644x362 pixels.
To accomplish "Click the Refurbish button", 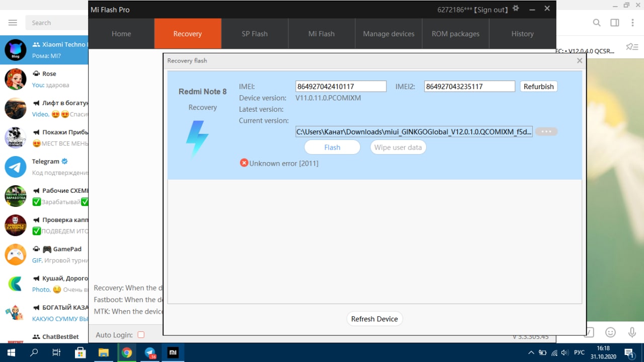I will (x=538, y=86).
